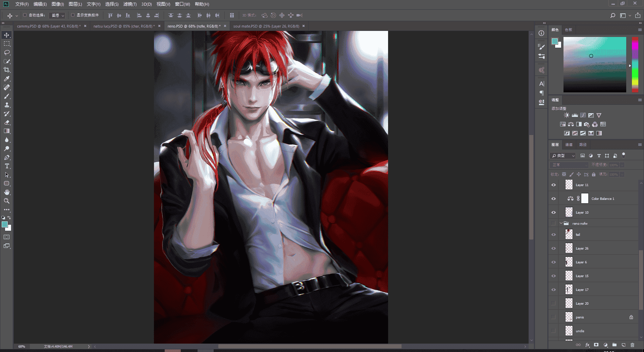Switch to soul mate.PSD document tab

pyautogui.click(x=266, y=26)
